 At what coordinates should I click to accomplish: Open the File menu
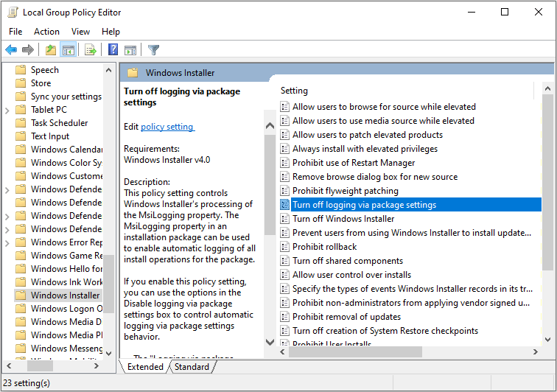pyautogui.click(x=15, y=31)
